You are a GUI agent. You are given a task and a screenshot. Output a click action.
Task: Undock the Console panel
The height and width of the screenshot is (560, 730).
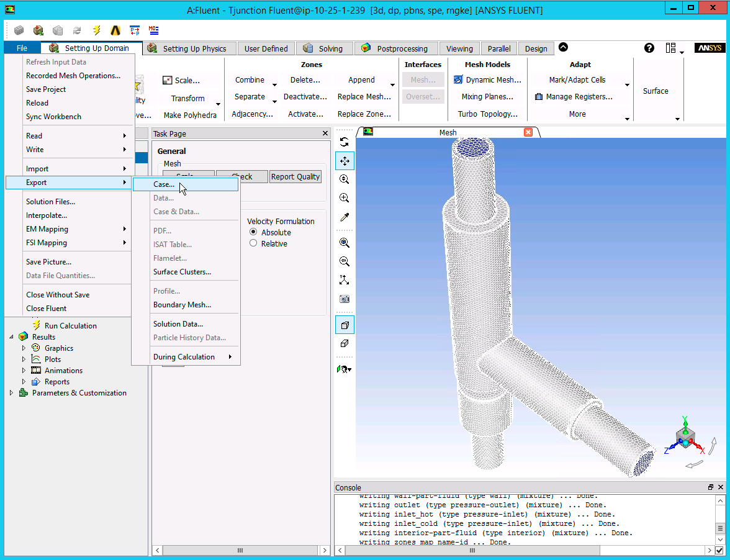[710, 487]
